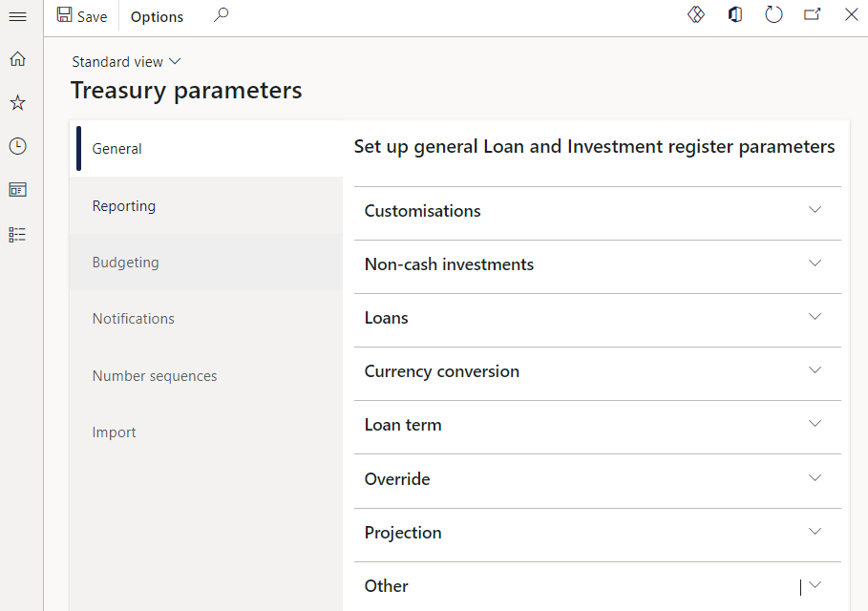Switch to the Reporting tab
This screenshot has height=611, width=868.
(x=124, y=206)
